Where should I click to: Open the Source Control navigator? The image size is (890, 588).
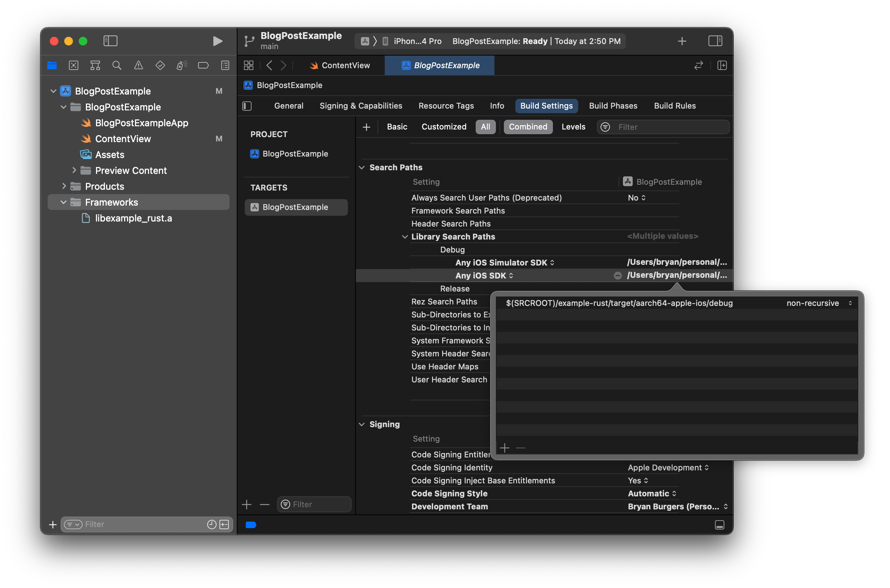[x=74, y=66]
